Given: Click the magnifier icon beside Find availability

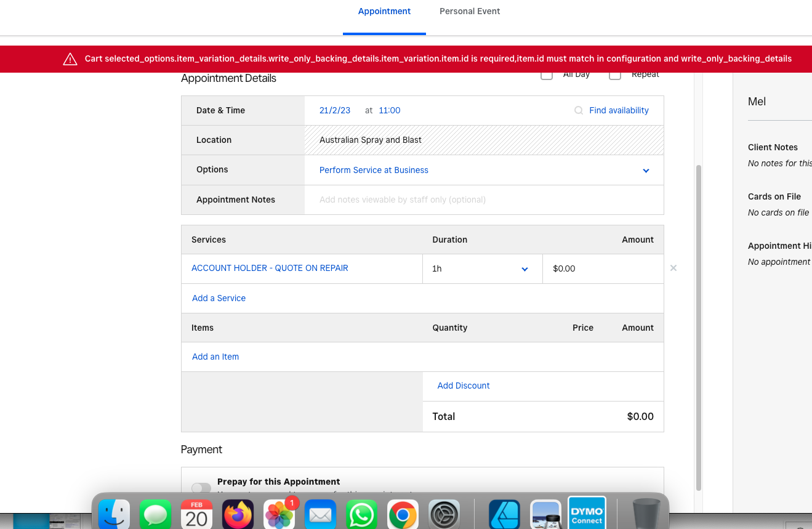Looking at the screenshot, I should tap(578, 110).
